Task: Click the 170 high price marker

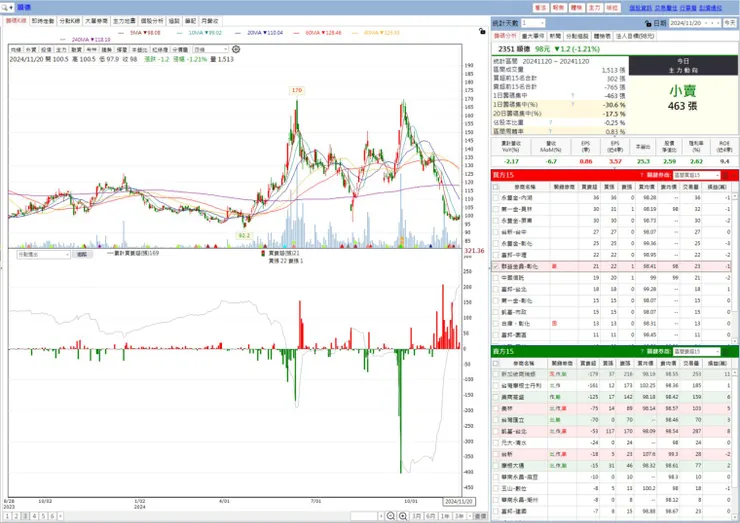Action: coord(296,90)
